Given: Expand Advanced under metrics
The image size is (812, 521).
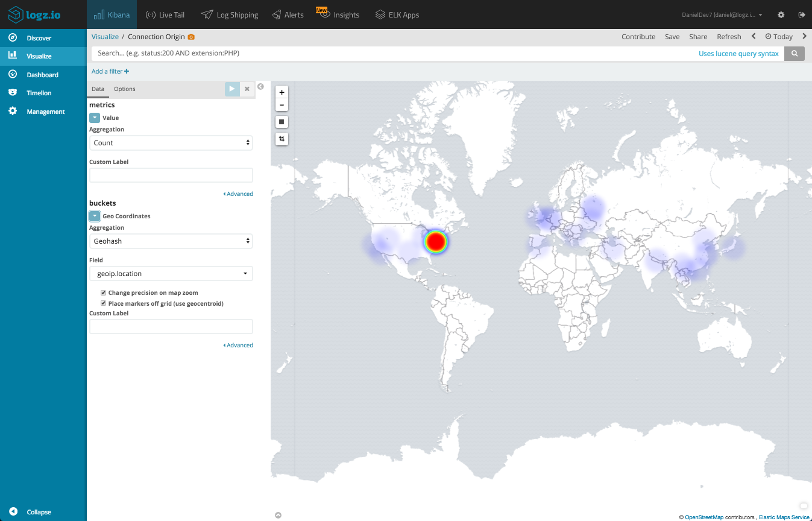Looking at the screenshot, I should point(238,194).
